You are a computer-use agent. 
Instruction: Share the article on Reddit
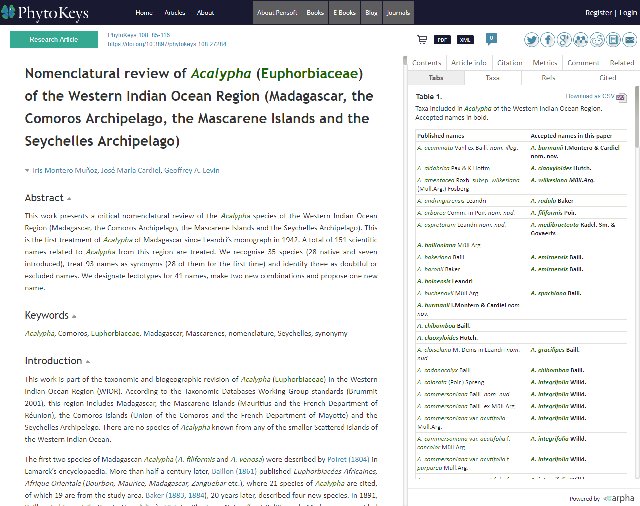point(597,40)
